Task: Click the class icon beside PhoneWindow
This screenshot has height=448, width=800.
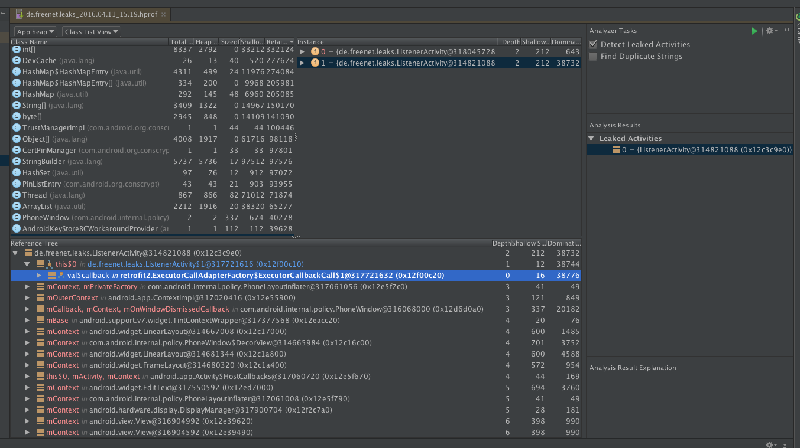Action: point(16,217)
